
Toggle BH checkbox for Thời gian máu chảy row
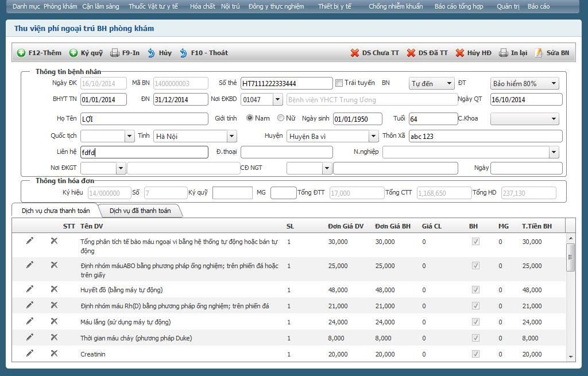475,338
